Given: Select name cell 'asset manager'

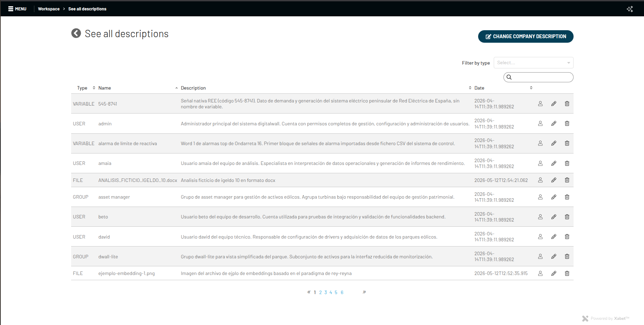Looking at the screenshot, I should coord(114,197).
